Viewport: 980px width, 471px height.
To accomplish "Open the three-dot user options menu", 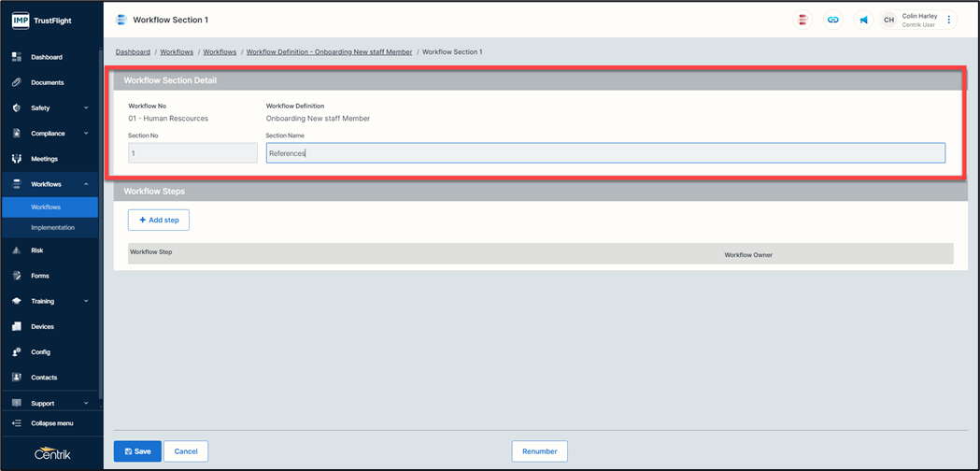I will (x=949, y=20).
